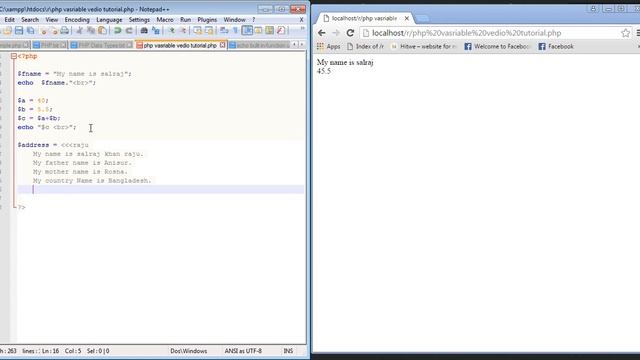Click the code line $address = <<<raju

point(53,145)
